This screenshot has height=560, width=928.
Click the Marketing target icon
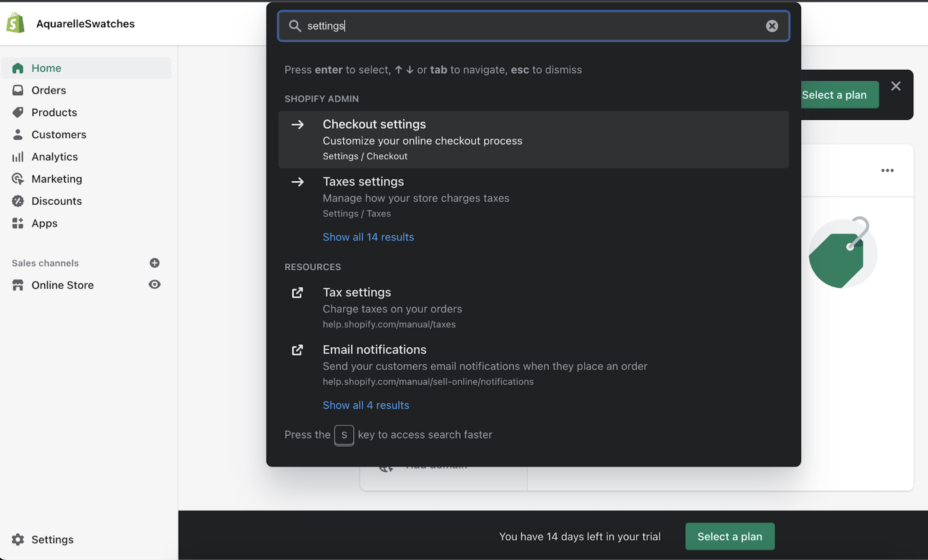pos(18,179)
